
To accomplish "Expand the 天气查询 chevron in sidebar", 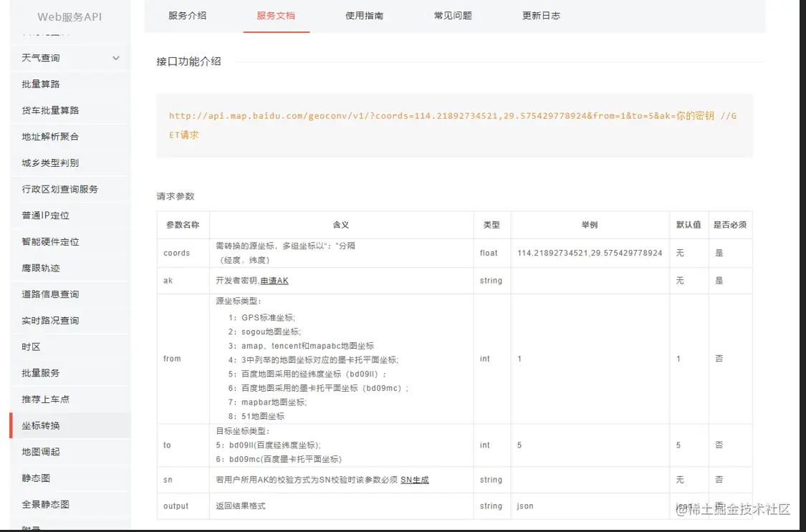I will coord(116,58).
